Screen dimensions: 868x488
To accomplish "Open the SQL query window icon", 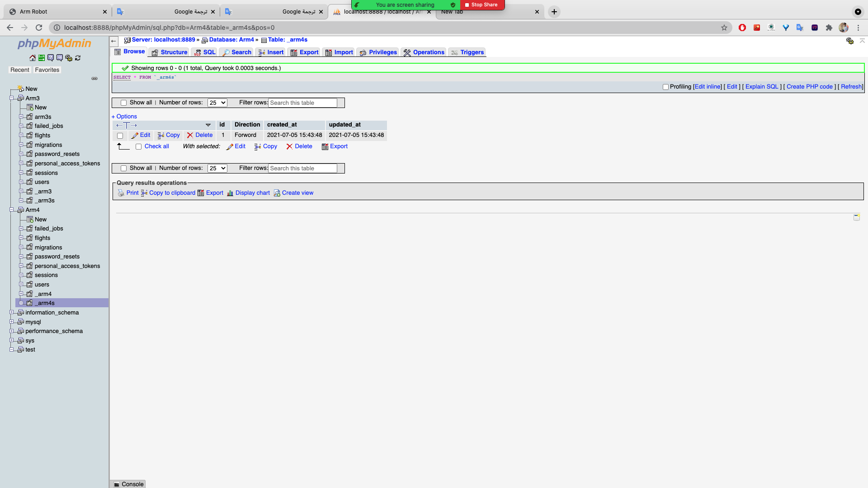I will click(x=59, y=58).
